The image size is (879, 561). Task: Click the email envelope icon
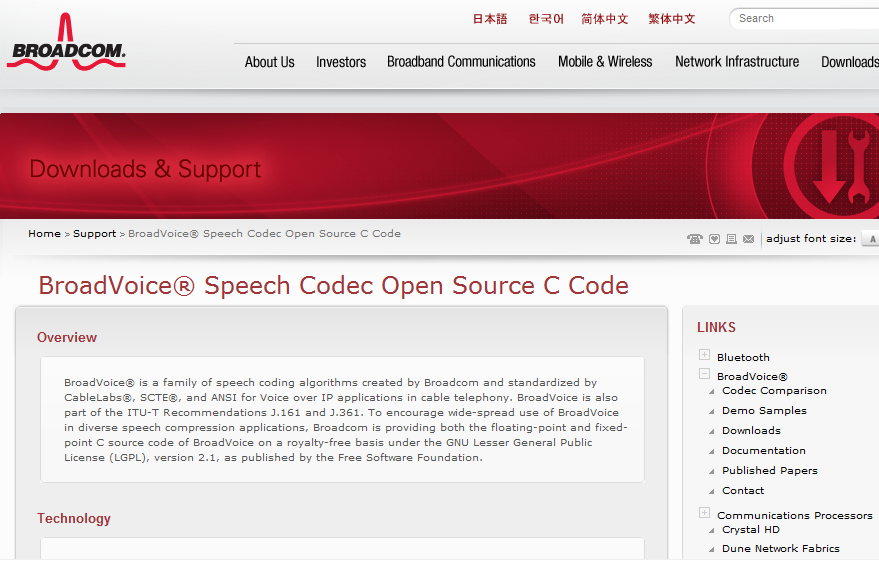tap(748, 239)
